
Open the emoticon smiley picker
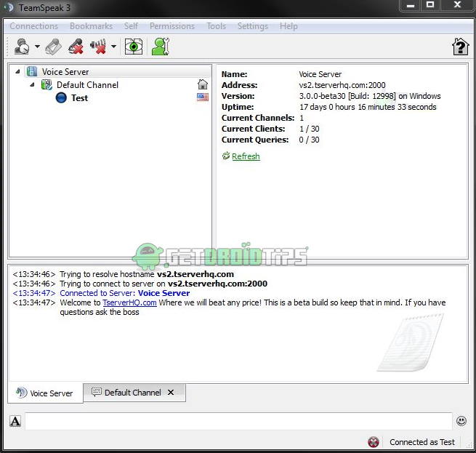461,421
